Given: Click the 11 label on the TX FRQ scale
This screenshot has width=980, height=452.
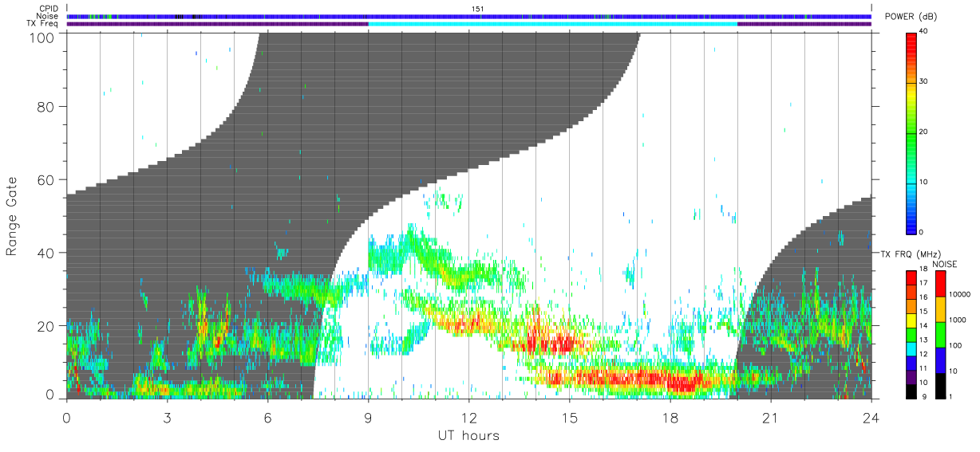Looking at the screenshot, I should pos(924,367).
